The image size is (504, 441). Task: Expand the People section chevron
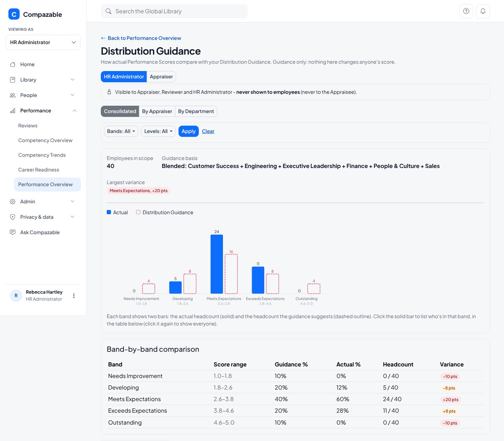coord(72,95)
